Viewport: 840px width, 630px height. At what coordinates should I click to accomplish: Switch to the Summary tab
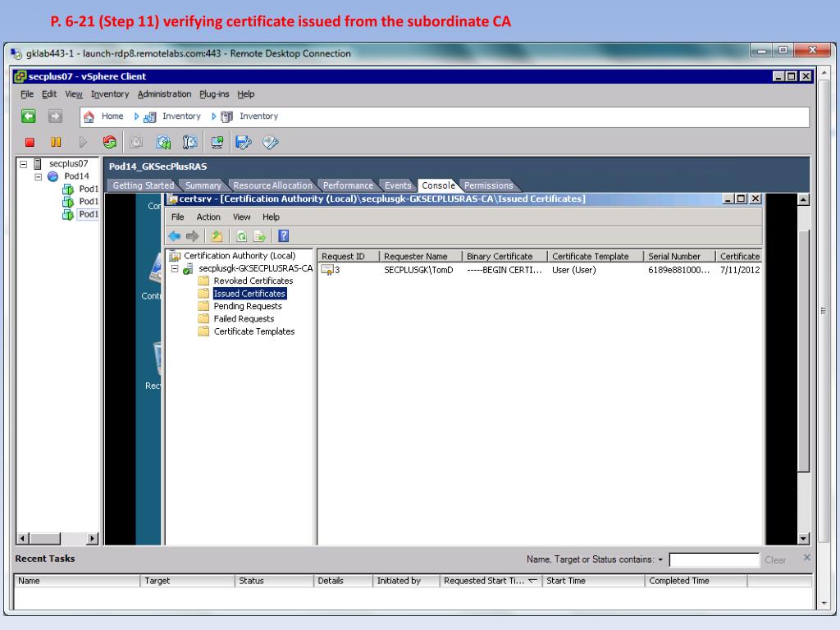[203, 185]
